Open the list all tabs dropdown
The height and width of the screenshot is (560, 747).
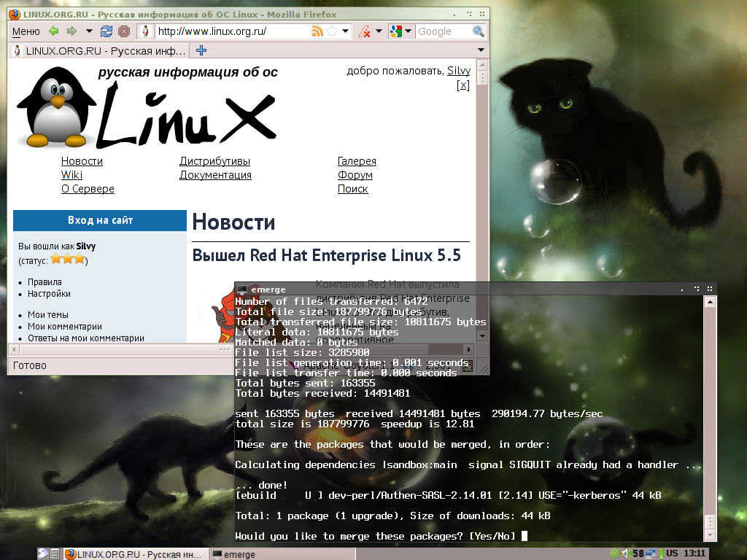coord(481,50)
